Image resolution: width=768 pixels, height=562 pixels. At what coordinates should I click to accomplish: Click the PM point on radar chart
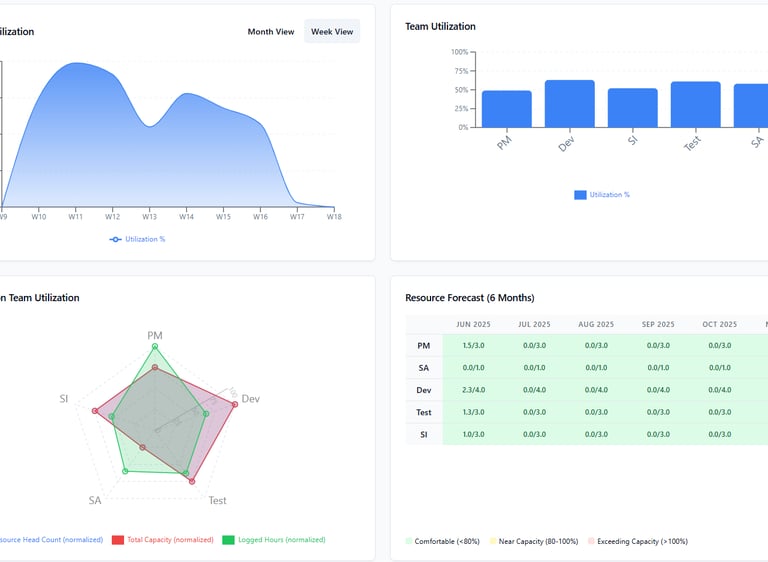point(155,346)
